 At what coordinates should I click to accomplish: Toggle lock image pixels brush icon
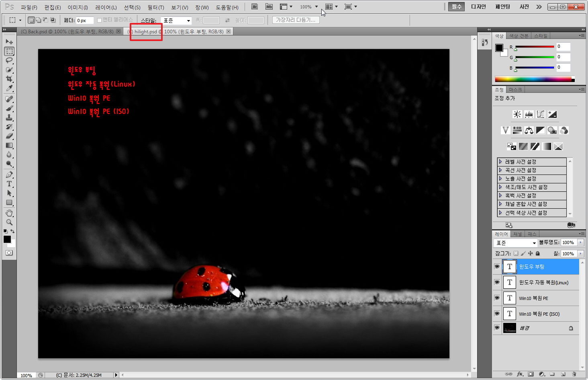pyautogui.click(x=523, y=253)
